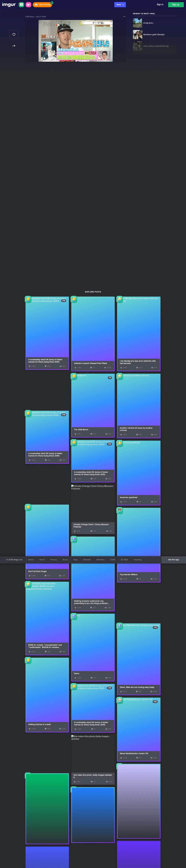Open Terms in the footer
This screenshot has width=186, height=868.
pyautogui.click(x=42, y=560)
